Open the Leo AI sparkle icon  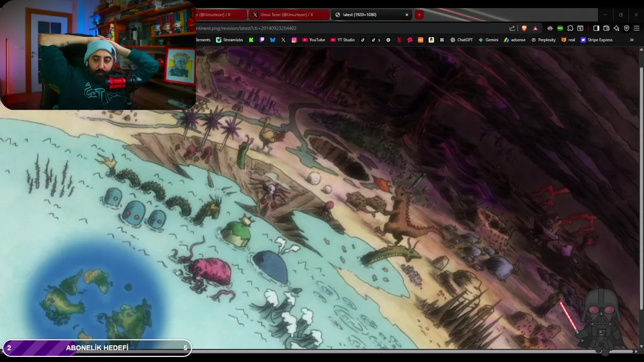click(x=616, y=28)
